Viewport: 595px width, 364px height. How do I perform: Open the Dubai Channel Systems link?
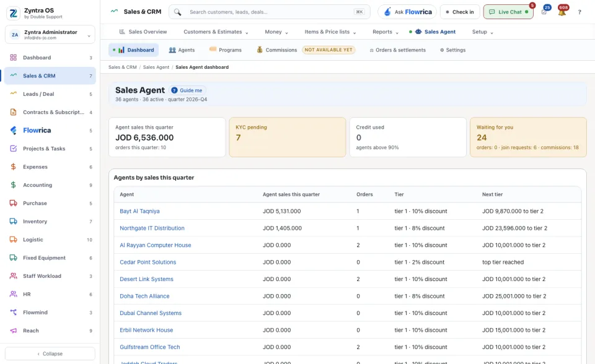point(151,313)
